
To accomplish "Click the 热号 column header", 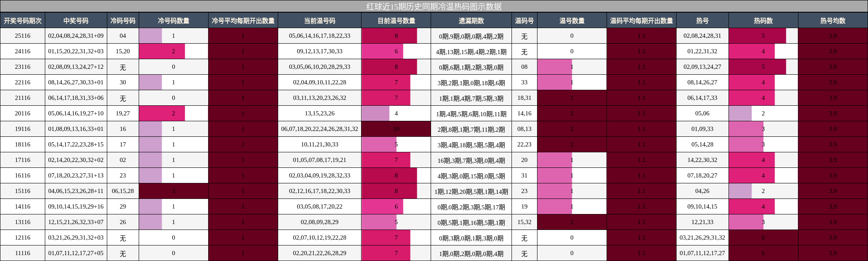I will 703,21.
